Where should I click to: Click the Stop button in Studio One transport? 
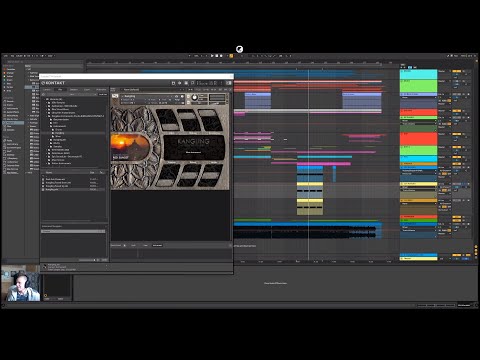(216, 56)
